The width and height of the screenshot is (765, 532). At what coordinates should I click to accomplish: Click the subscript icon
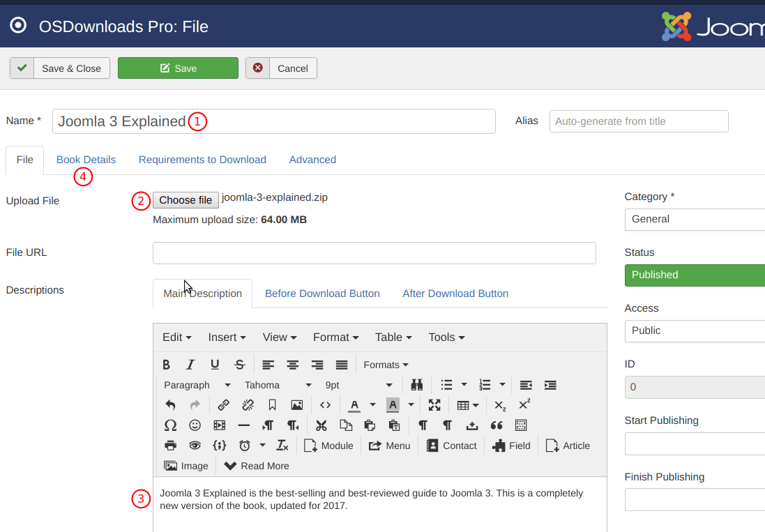pyautogui.click(x=500, y=404)
